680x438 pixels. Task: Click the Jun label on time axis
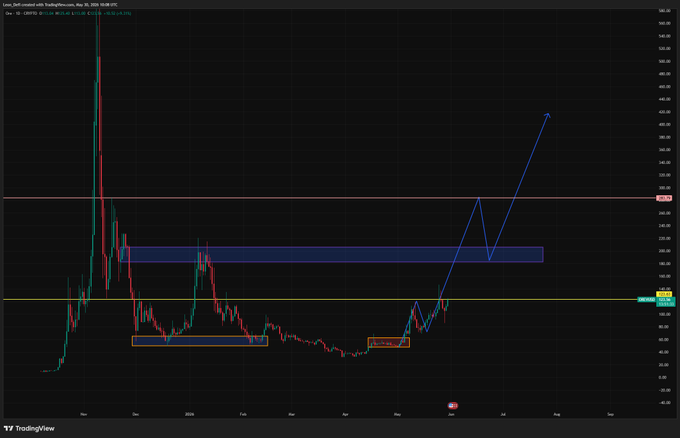point(451,414)
